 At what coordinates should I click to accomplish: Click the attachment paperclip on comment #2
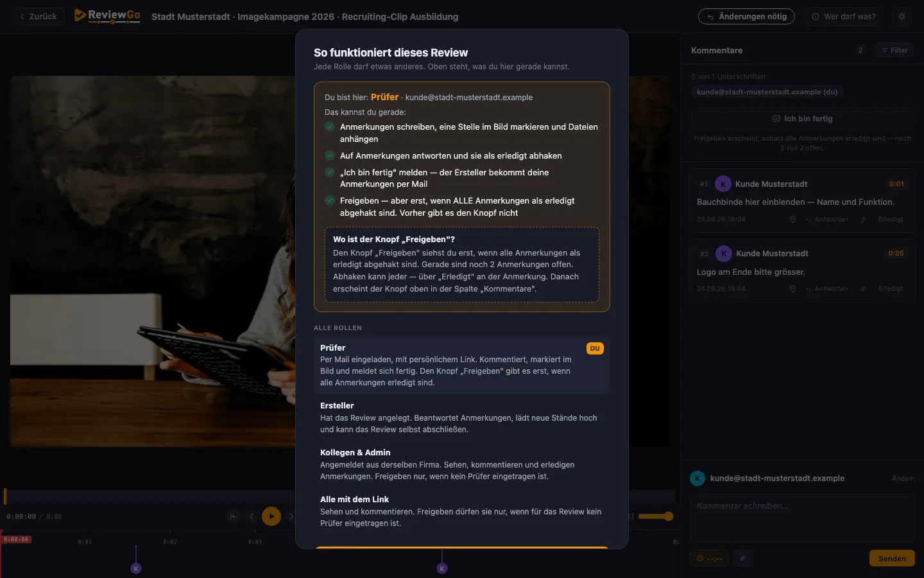click(863, 289)
